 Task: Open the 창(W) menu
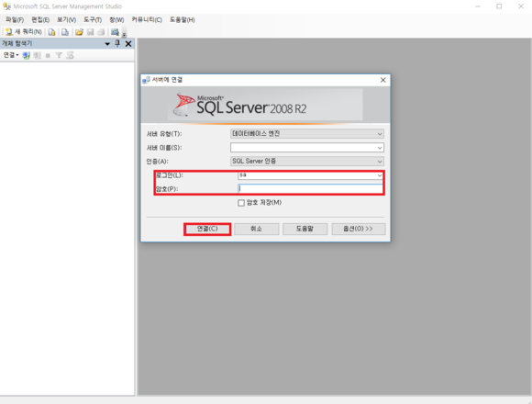point(116,20)
